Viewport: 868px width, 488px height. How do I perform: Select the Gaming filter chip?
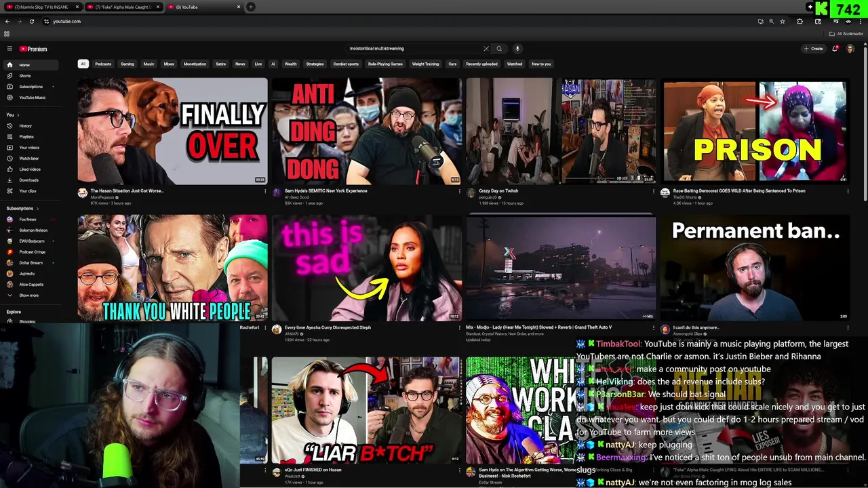127,64
